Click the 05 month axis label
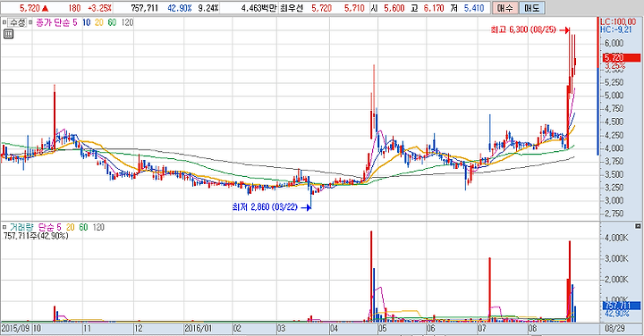 pos(383,328)
